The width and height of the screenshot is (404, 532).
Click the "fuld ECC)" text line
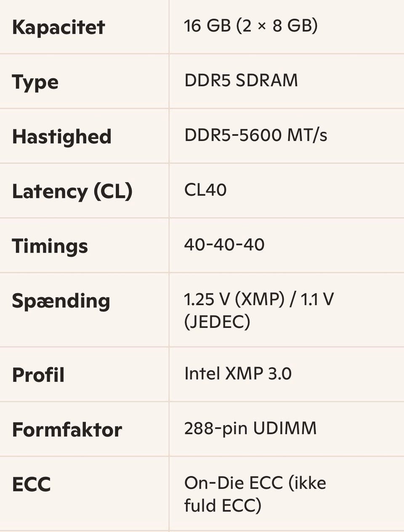pos(223,505)
